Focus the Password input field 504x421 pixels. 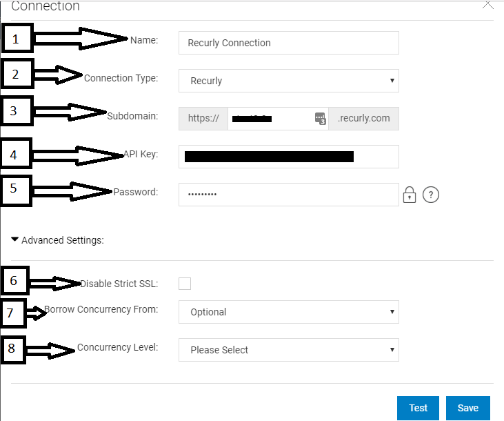pyautogui.click(x=289, y=195)
